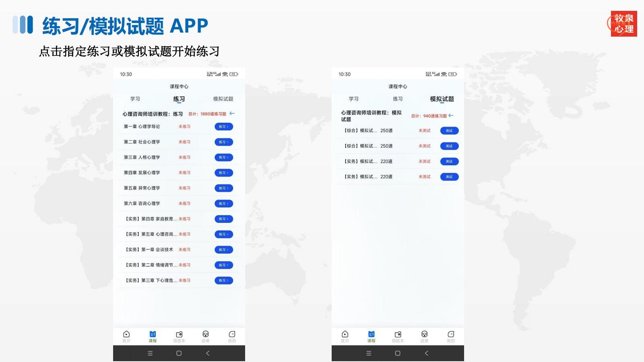Switch to 模拟试题 tab in left phone
The width and height of the screenshot is (644, 362).
click(x=223, y=99)
